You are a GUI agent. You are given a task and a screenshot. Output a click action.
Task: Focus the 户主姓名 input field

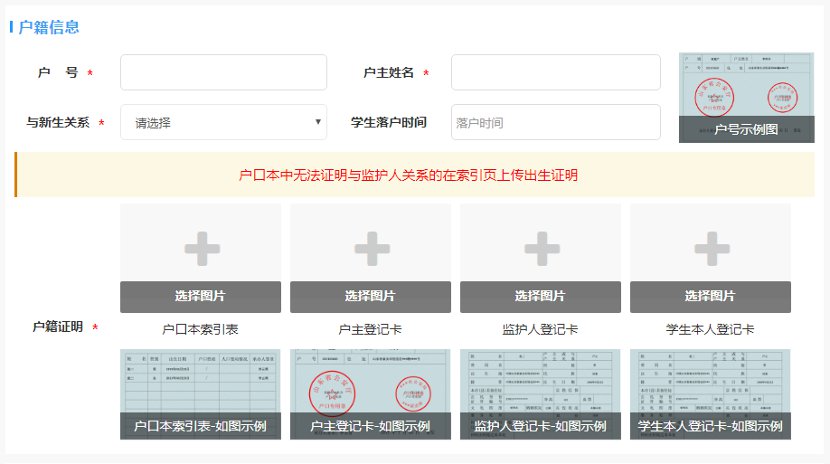(x=556, y=72)
